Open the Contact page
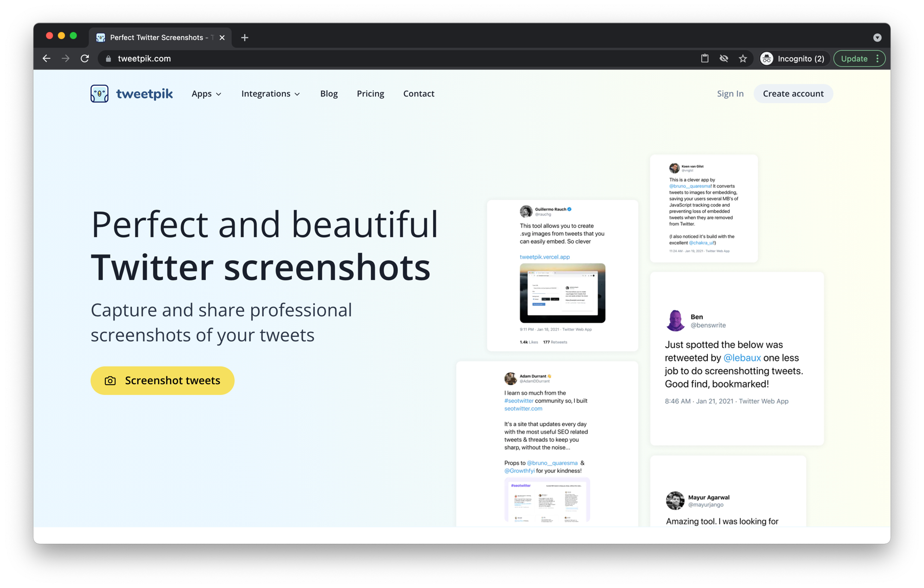The image size is (924, 588). (419, 93)
